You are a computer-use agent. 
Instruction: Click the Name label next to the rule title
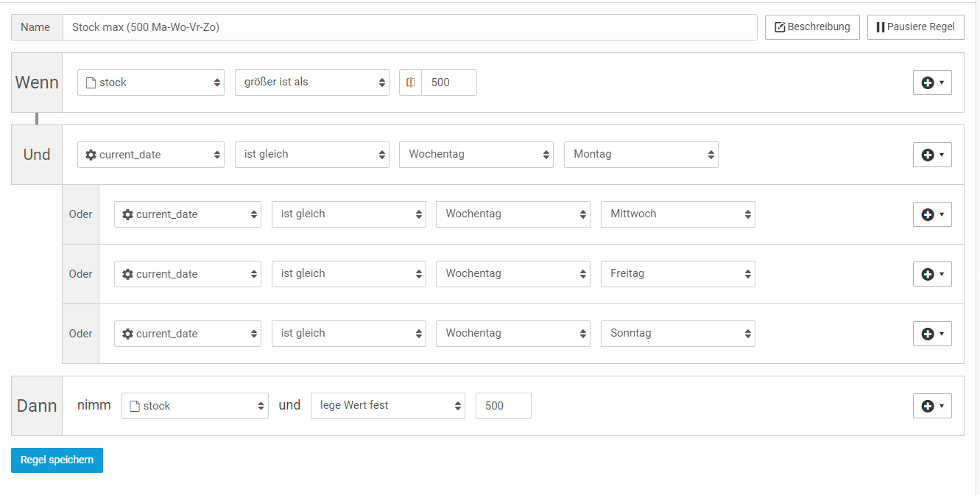coord(35,27)
